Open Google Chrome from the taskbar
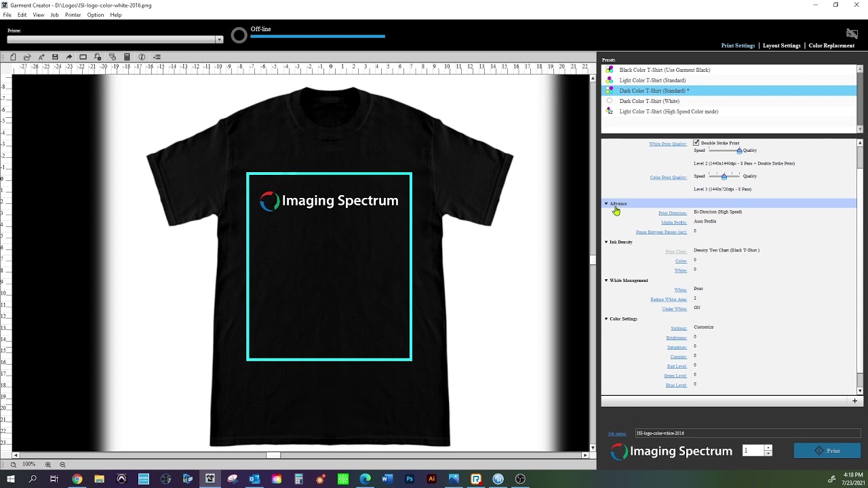The height and width of the screenshot is (488, 868). click(x=77, y=479)
